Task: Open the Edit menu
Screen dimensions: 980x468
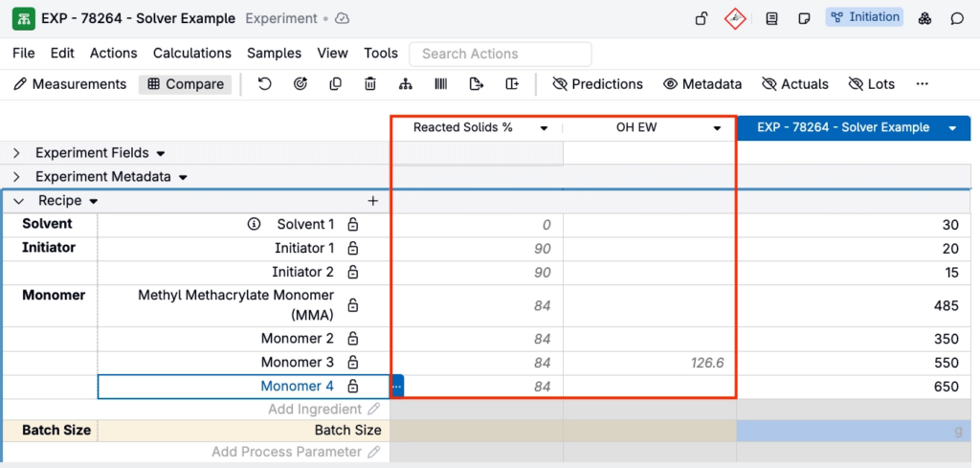Action: (x=62, y=54)
